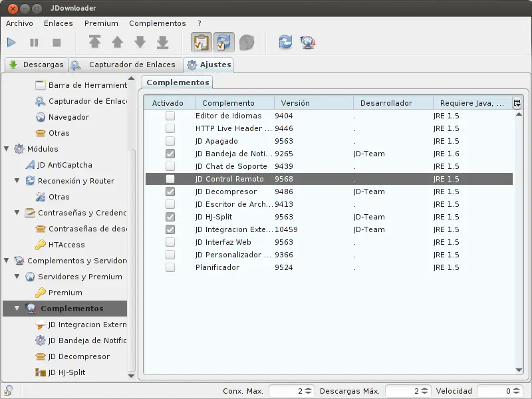
Task: Open the column chooser icon in table header
Action: [x=517, y=103]
